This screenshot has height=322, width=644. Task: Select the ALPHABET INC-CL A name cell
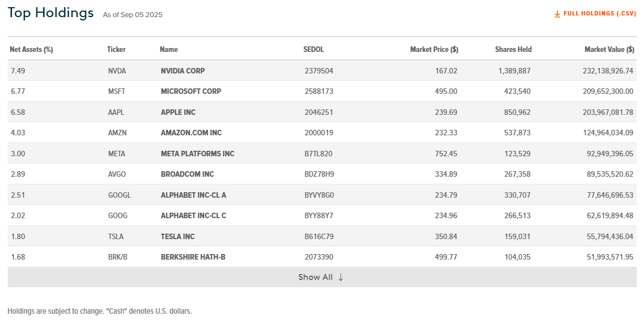[194, 195]
